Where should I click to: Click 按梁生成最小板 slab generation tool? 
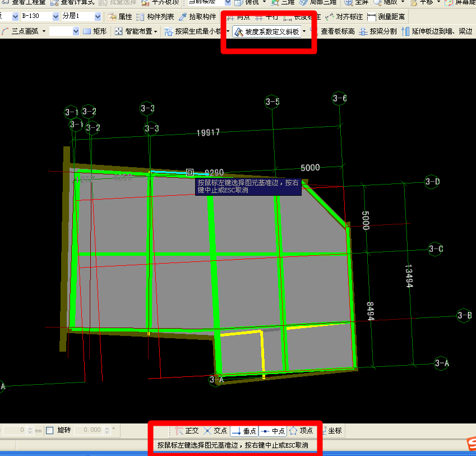[193, 31]
